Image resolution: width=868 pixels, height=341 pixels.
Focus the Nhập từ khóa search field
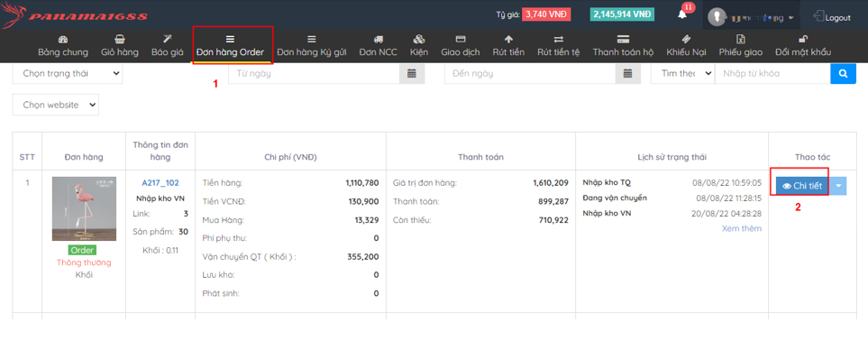point(772,73)
